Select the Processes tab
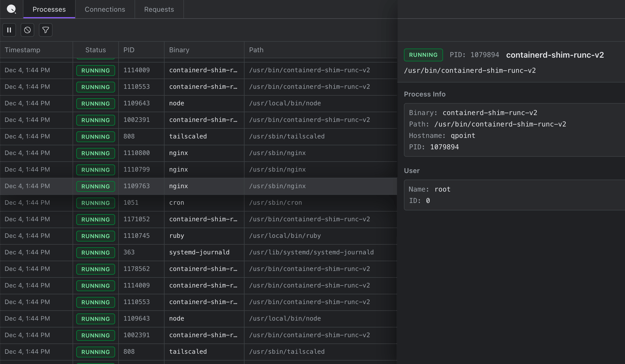Viewport: 625px width, 364px height. pyautogui.click(x=49, y=9)
